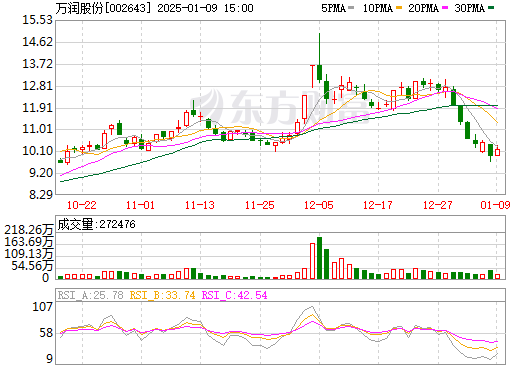Image resolution: width=520 pixels, height=365 pixels.
Task: Click the gray 5PMA legend color dash
Action: pos(351,8)
